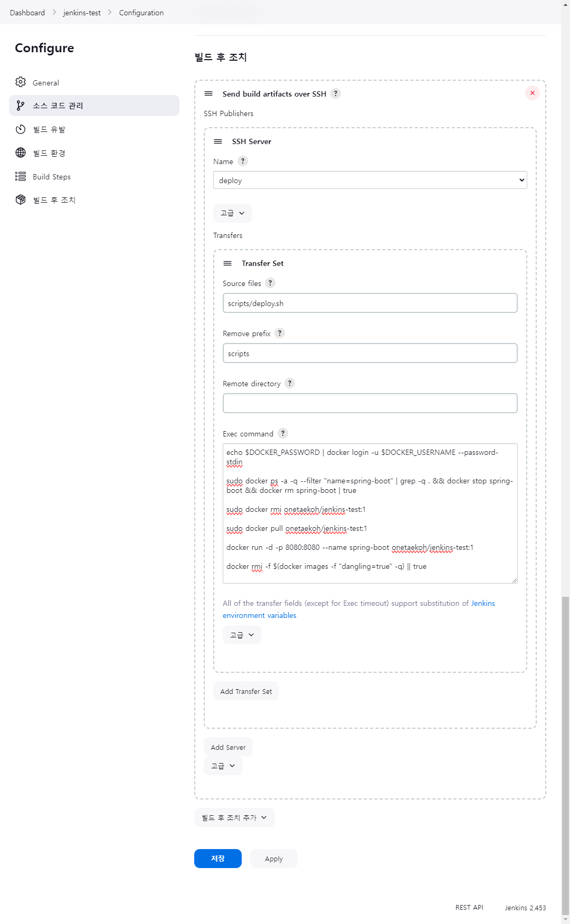The height and width of the screenshot is (924, 570).
Task: Click the General gear icon in sidebar
Action: 21,82
